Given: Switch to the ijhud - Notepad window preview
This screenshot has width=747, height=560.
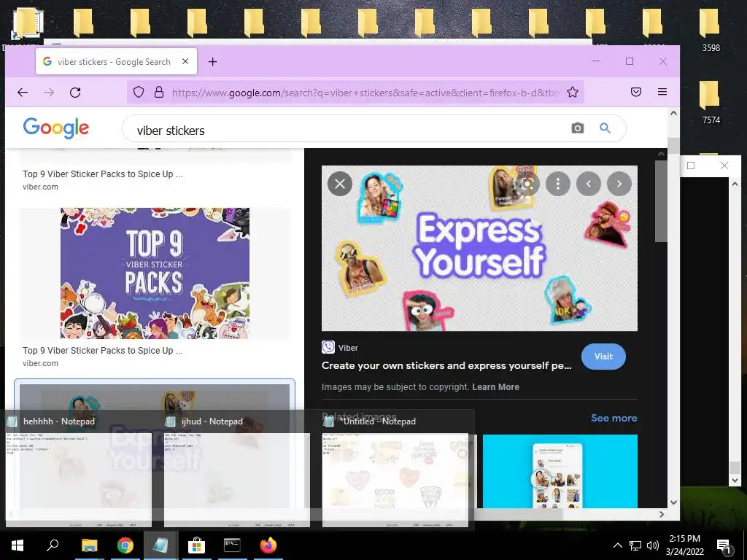Looking at the screenshot, I should click(x=237, y=480).
